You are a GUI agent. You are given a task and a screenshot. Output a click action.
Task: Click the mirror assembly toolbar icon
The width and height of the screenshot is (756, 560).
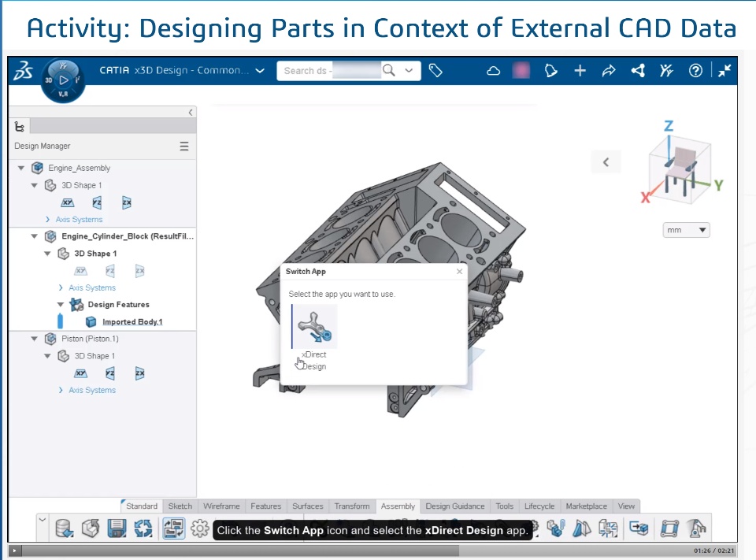click(x=582, y=528)
